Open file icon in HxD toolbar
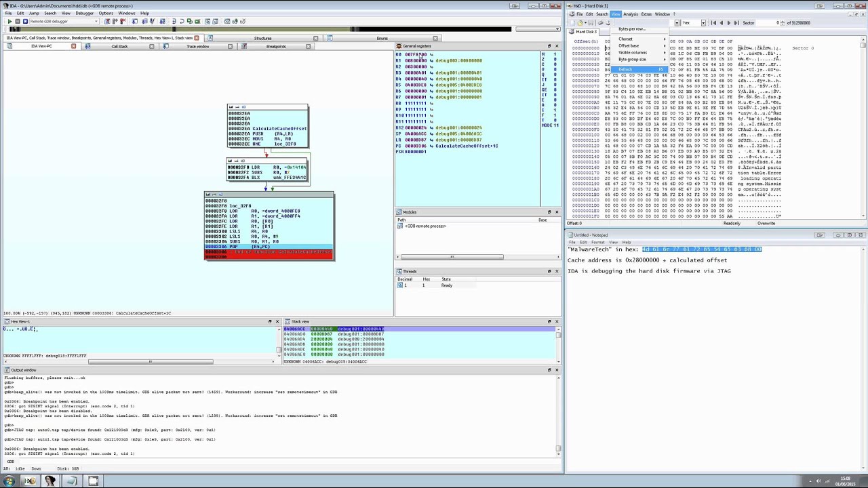The width and height of the screenshot is (868, 488). [580, 23]
